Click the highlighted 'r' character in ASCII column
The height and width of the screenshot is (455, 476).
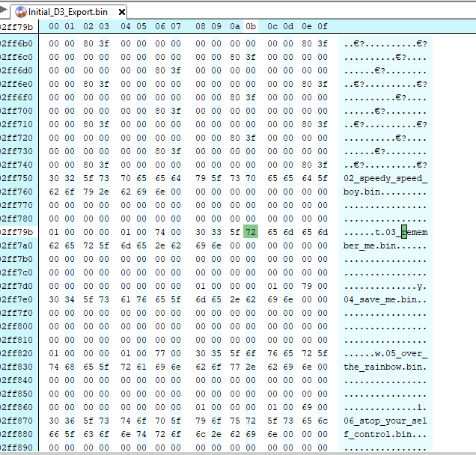pos(403,232)
